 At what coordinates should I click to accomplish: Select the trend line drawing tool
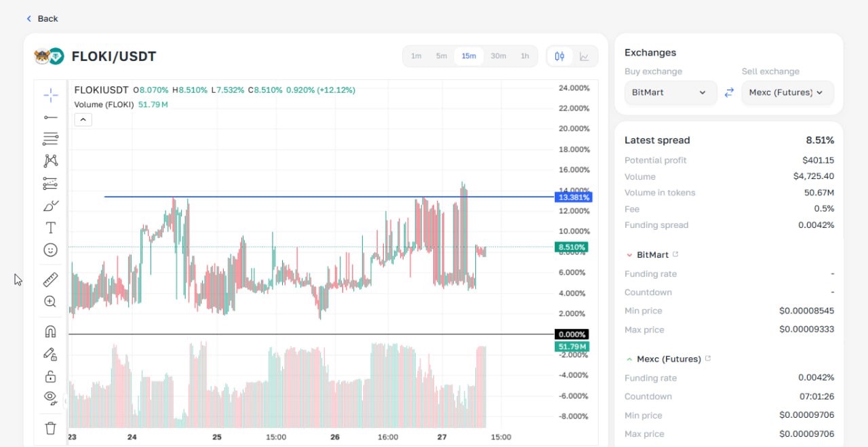coord(51,117)
